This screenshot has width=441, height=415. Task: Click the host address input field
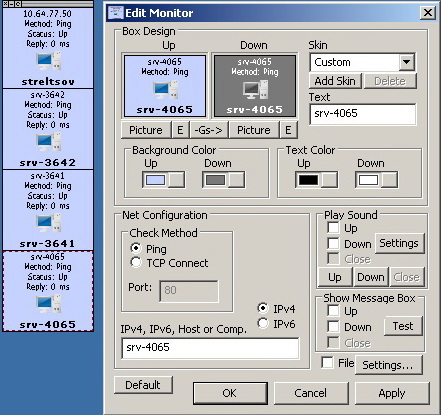(210, 348)
